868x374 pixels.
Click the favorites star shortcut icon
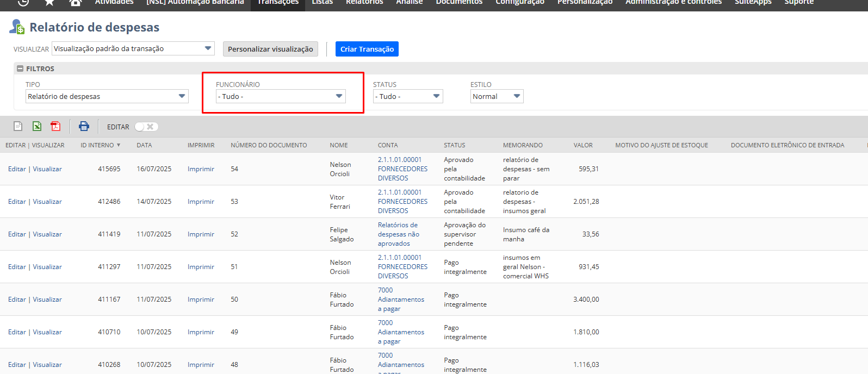49,2
